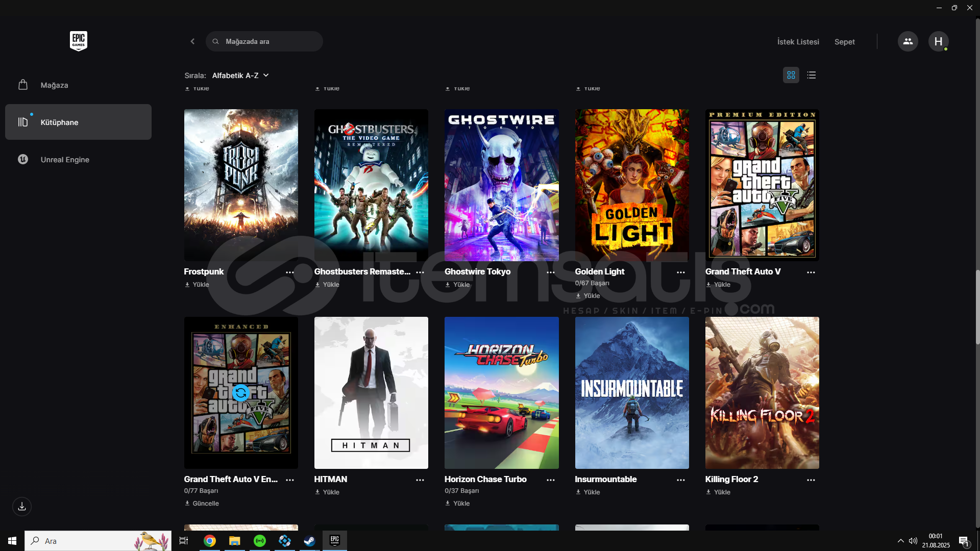Open Horizon Chase Turbo three-dot menu
The image size is (980, 551).
551,480
